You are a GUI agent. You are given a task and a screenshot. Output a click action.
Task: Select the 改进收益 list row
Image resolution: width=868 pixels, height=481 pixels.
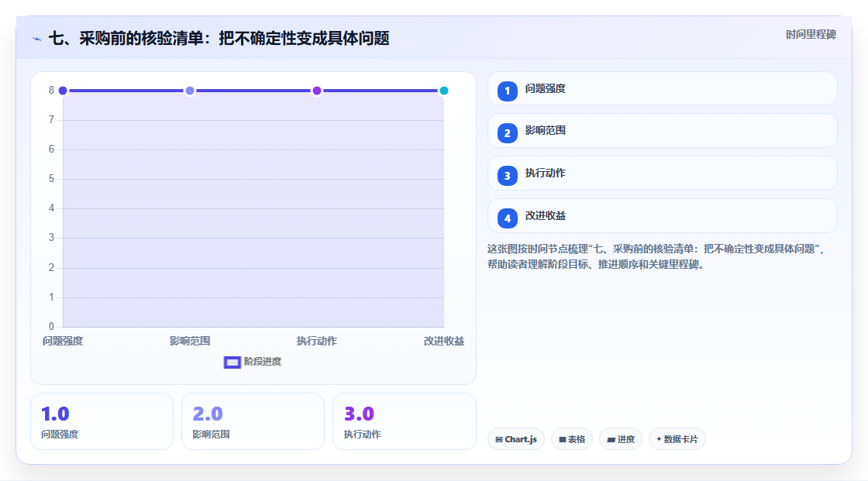(x=663, y=216)
